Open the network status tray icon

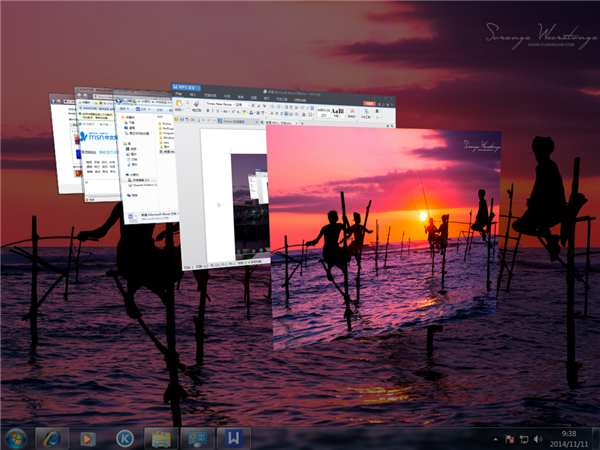pos(524,438)
